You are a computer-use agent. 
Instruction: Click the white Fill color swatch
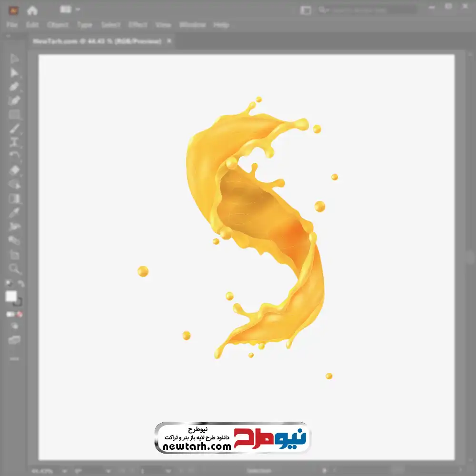11,297
